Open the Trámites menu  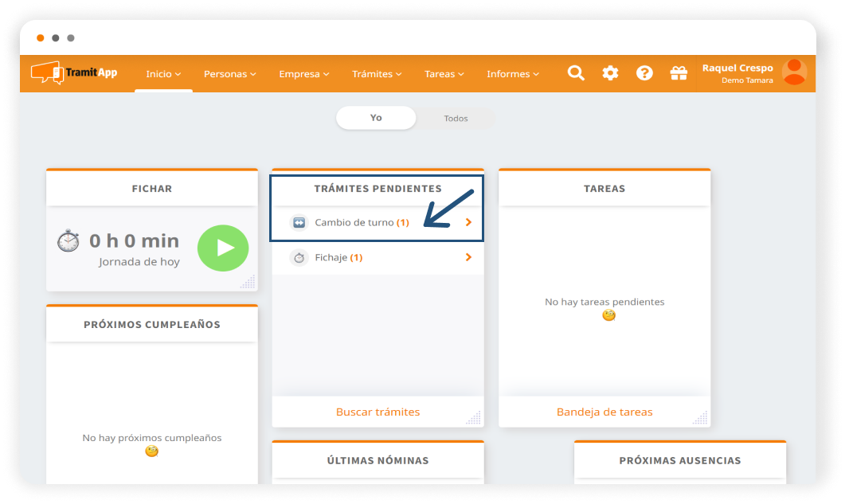(377, 74)
